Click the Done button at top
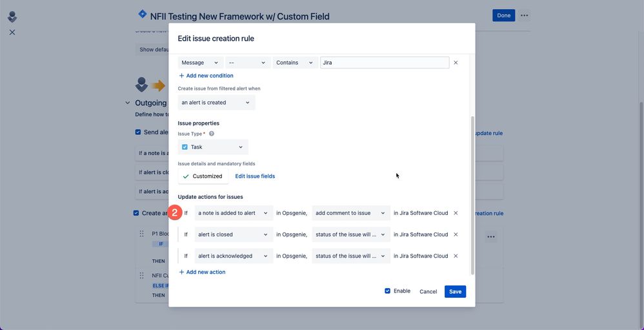The height and width of the screenshot is (330, 644). [503, 15]
